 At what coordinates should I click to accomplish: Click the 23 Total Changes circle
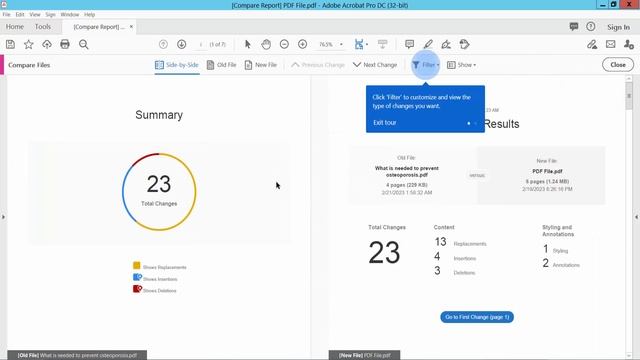(x=159, y=192)
